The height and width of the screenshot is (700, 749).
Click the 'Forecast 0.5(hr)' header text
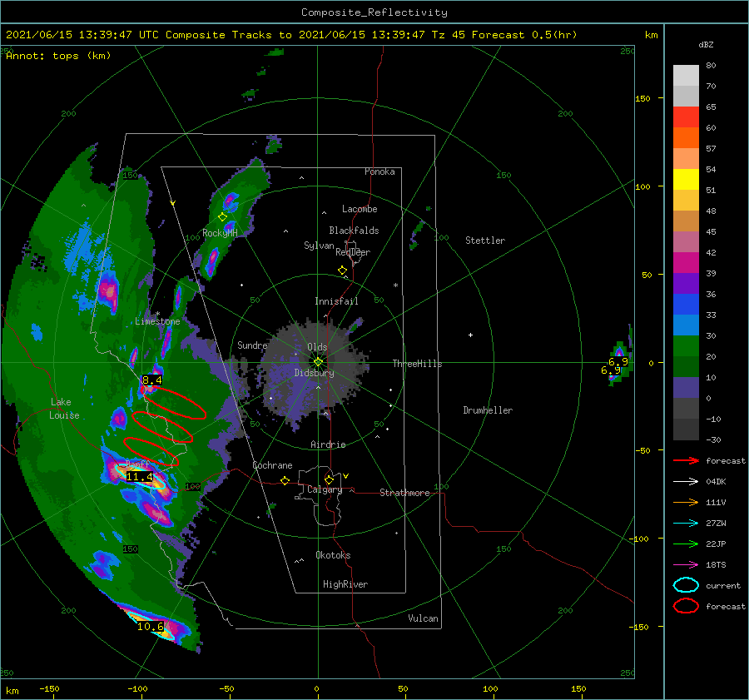click(524, 35)
